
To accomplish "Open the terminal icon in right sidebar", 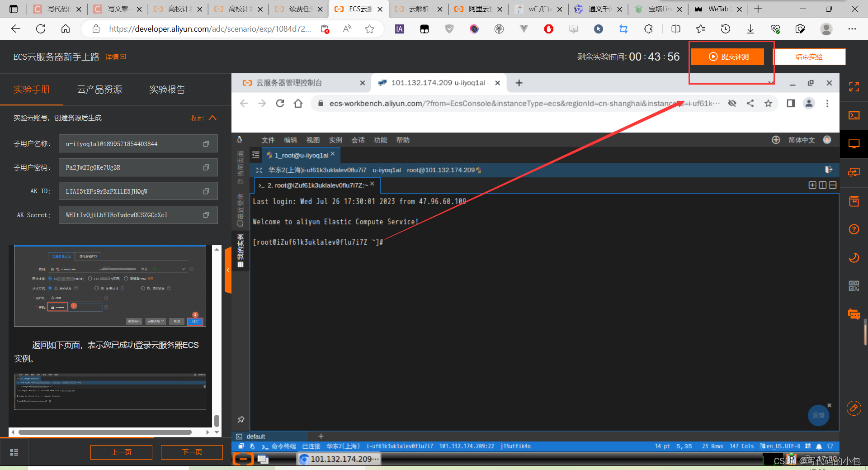I will (x=854, y=115).
